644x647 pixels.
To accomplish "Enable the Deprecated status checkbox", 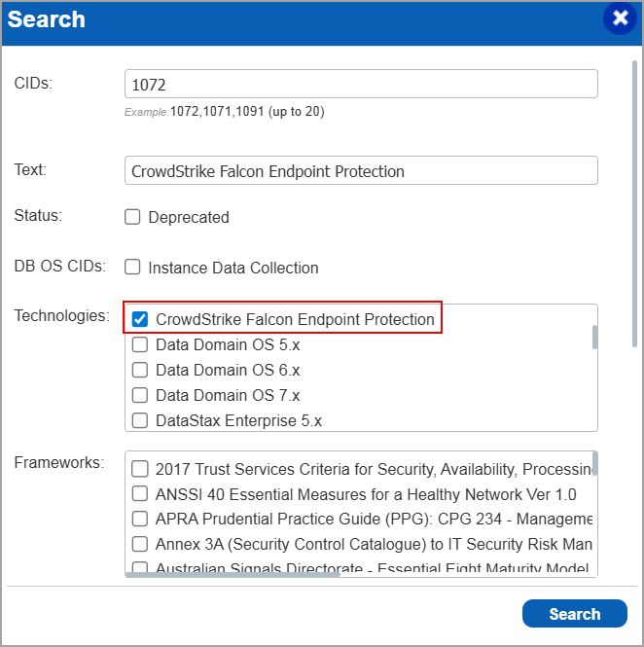I will (x=132, y=217).
